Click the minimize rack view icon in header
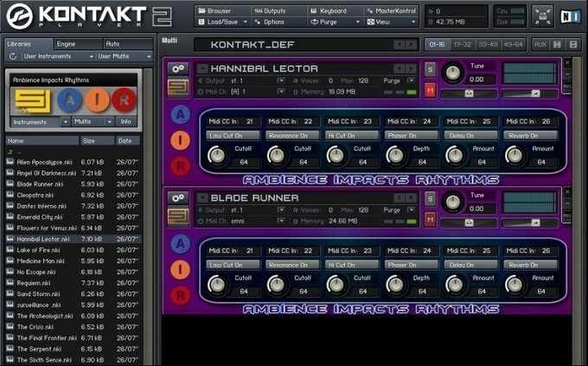Screen dimensions: 588x366 (x=542, y=16)
